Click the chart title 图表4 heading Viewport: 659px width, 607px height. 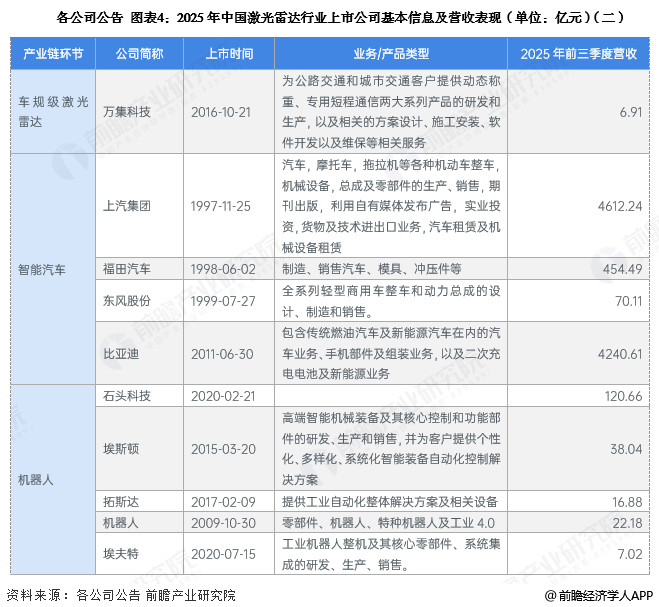click(340, 18)
